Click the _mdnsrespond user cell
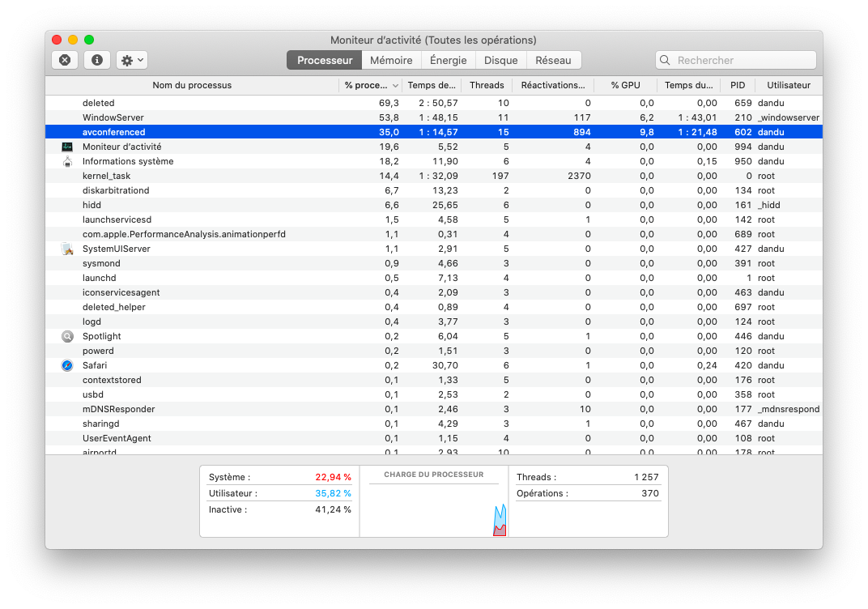The height and width of the screenshot is (609, 868). tap(789, 409)
